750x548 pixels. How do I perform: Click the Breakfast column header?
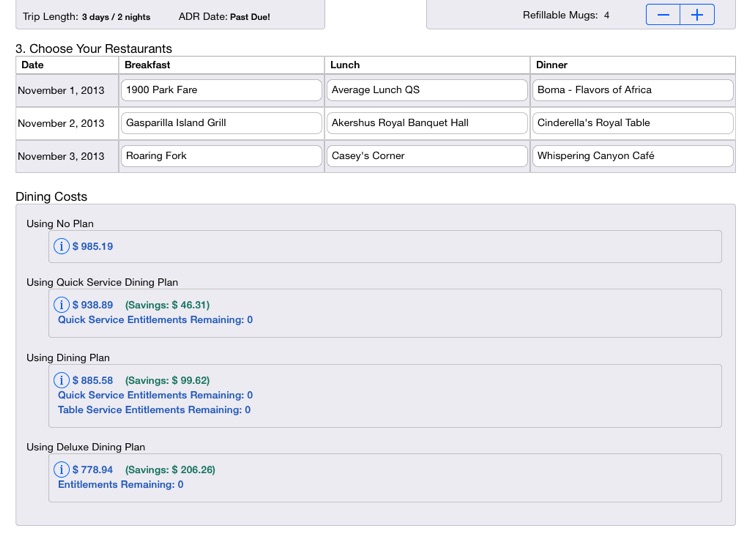point(221,65)
